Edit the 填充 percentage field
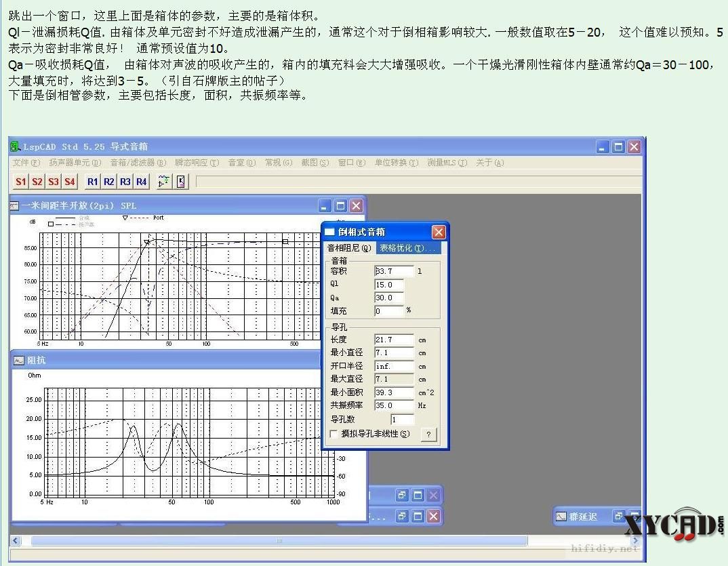This screenshot has height=566, width=728. coord(389,311)
